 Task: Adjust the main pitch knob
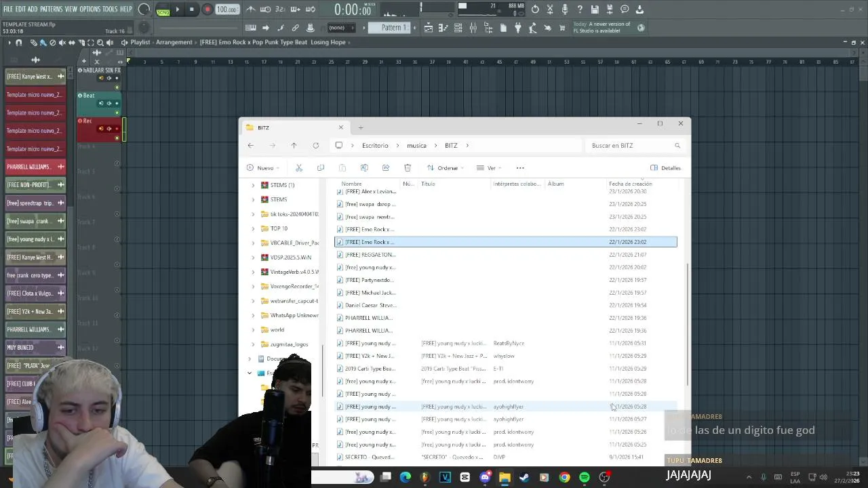144,28
